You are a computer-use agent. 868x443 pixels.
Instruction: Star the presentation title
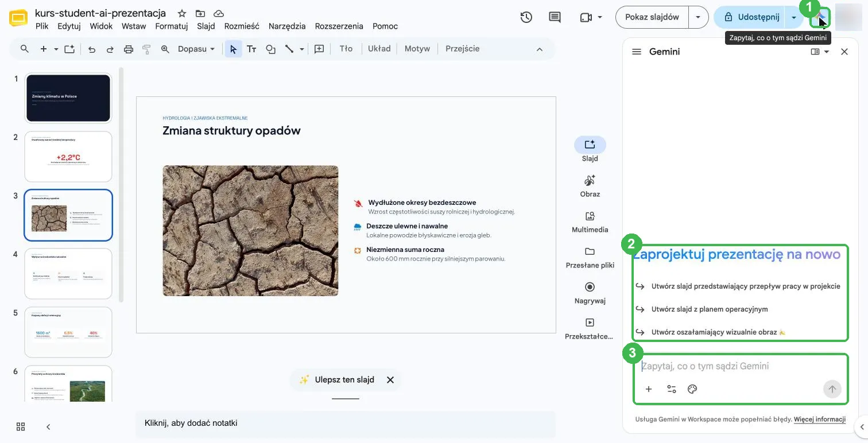(x=181, y=13)
